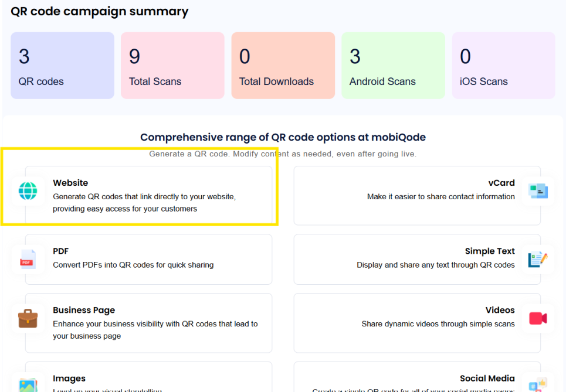566x392 pixels.
Task: Open the Total Downloads summary card
Action: [x=283, y=66]
